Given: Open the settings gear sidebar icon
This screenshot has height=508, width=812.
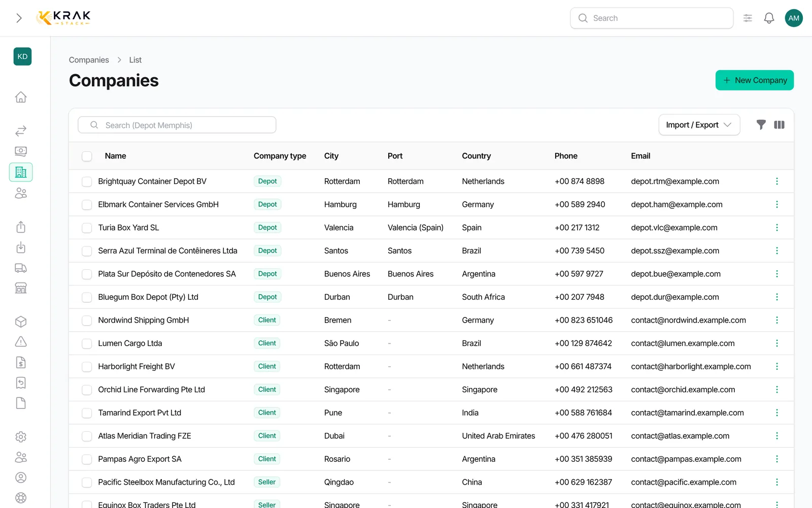Looking at the screenshot, I should [21, 437].
